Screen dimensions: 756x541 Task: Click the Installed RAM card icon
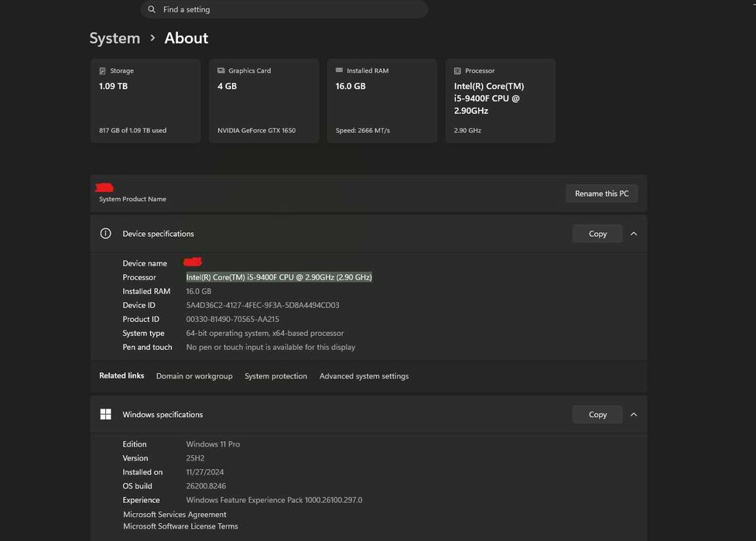click(x=339, y=70)
